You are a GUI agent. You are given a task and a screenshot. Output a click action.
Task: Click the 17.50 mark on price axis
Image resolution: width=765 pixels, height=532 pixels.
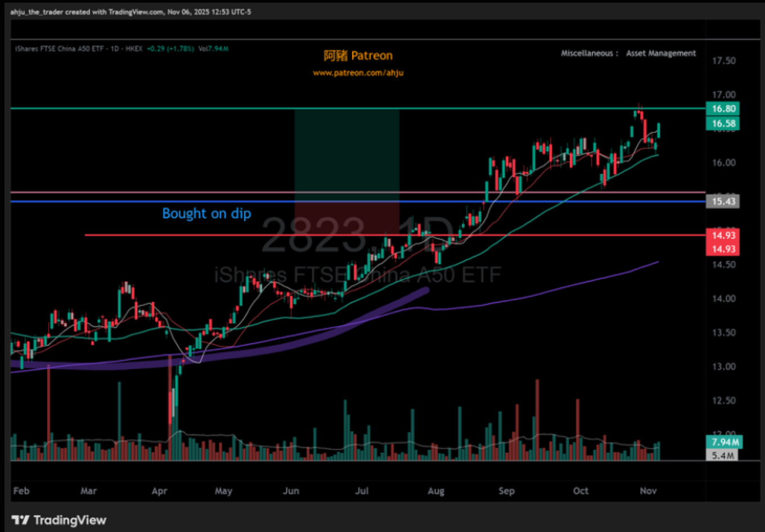[723, 61]
